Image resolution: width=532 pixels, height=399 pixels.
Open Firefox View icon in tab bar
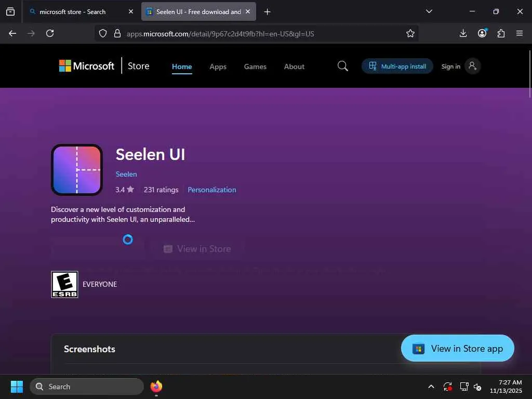click(10, 12)
